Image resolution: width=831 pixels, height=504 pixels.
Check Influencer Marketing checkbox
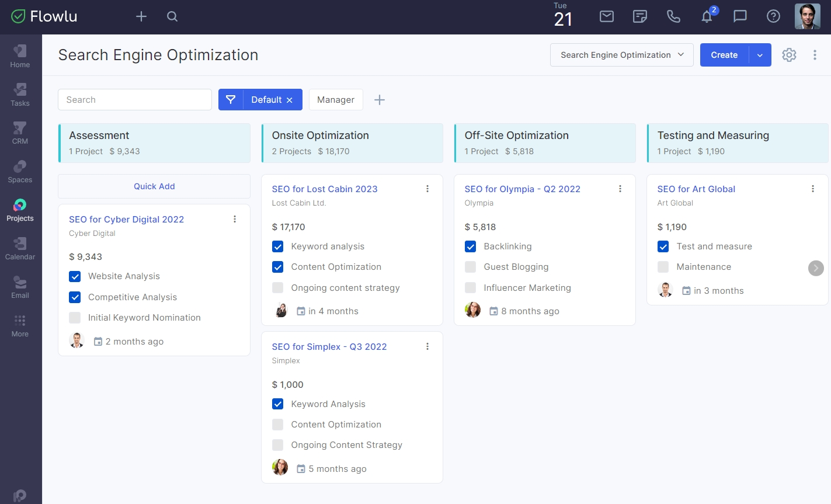click(x=471, y=288)
